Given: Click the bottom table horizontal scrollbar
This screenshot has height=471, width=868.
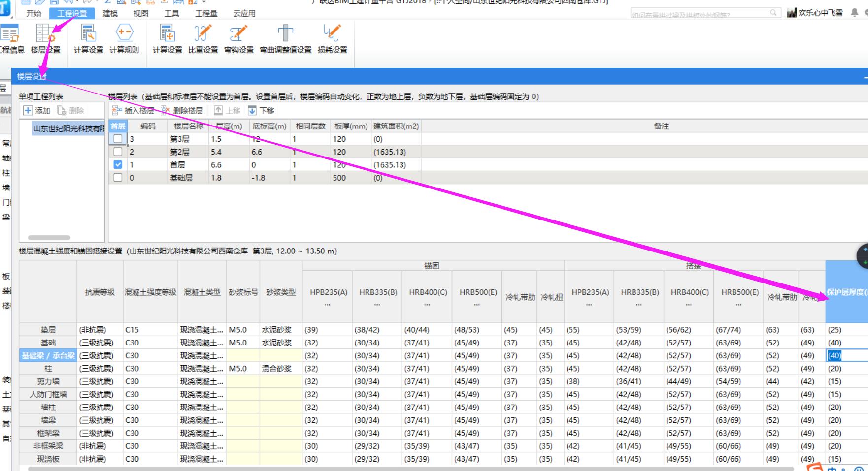Looking at the screenshot, I should [x=410, y=469].
